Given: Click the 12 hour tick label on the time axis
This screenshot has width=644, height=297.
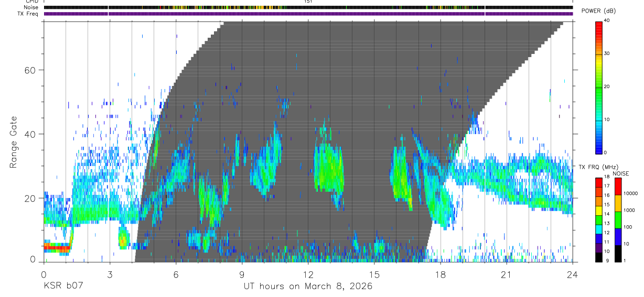Looking at the screenshot, I should coord(308,274).
